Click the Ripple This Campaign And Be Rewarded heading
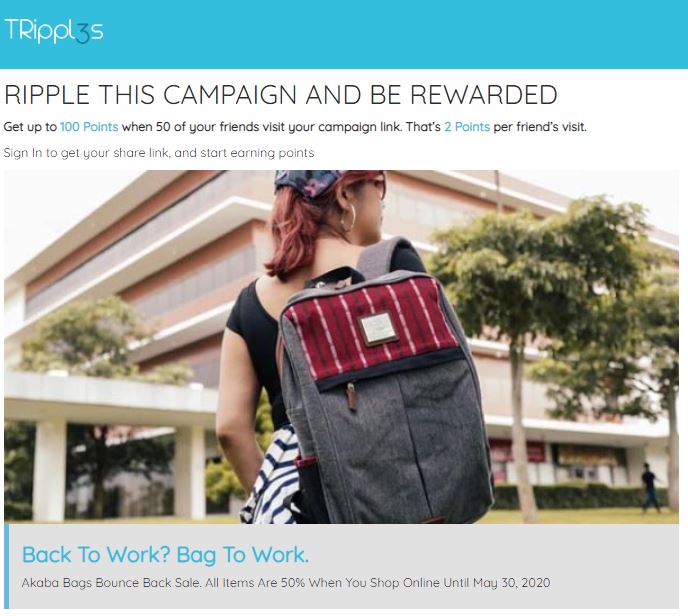The width and height of the screenshot is (688, 616). pos(280,95)
